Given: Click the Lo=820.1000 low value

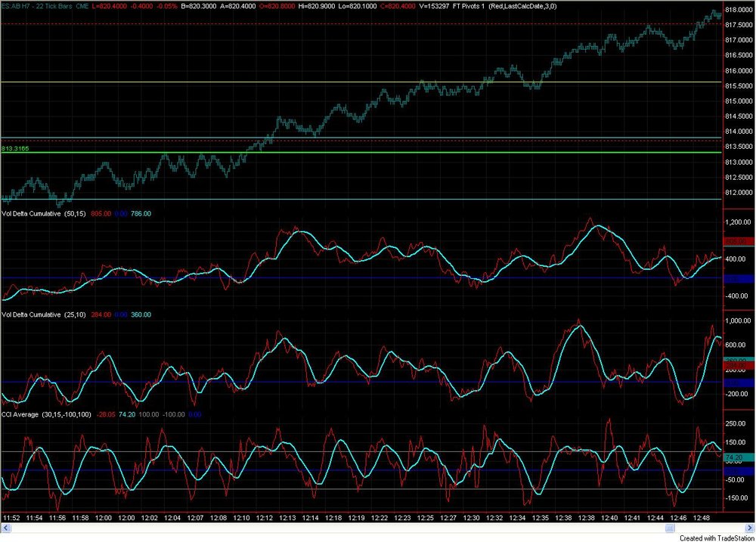Looking at the screenshot, I should point(358,6).
